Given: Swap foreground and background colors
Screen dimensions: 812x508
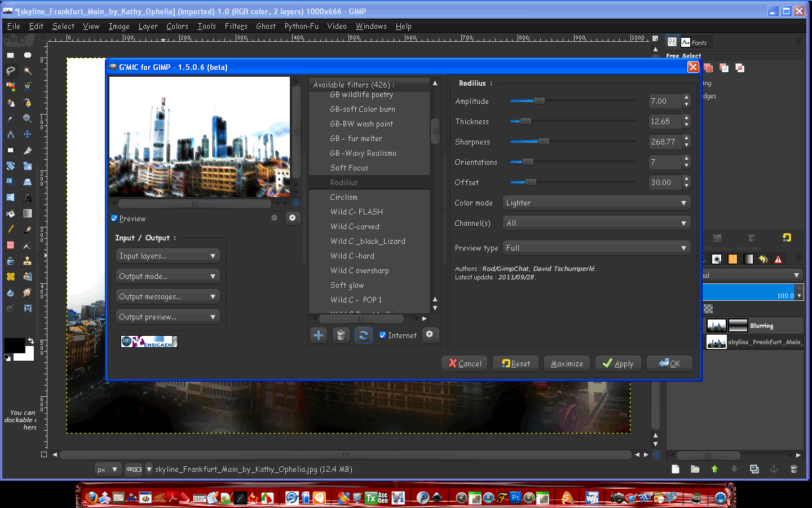Looking at the screenshot, I should 31,341.
